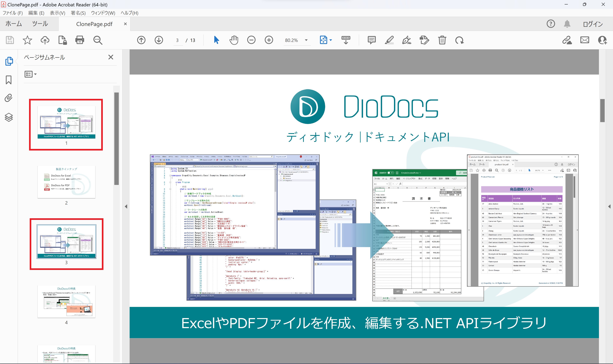The height and width of the screenshot is (364, 613).
Task: Toggle Page Thumbnails panel in sidebar
Action: pos(9,61)
